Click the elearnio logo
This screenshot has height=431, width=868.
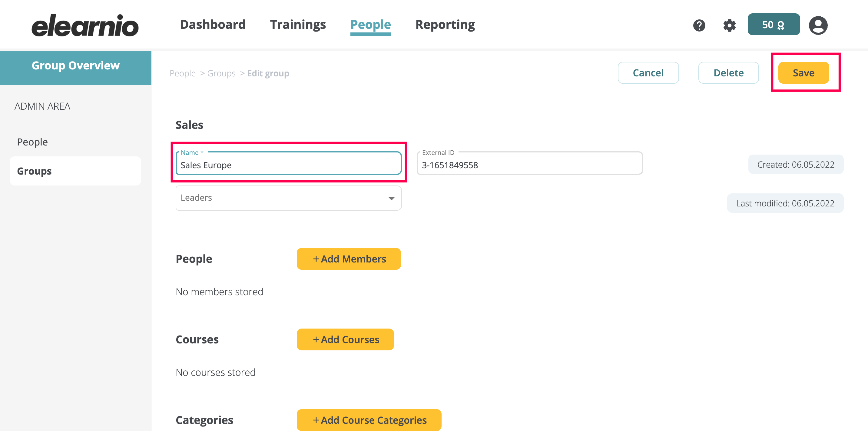pyautogui.click(x=85, y=25)
